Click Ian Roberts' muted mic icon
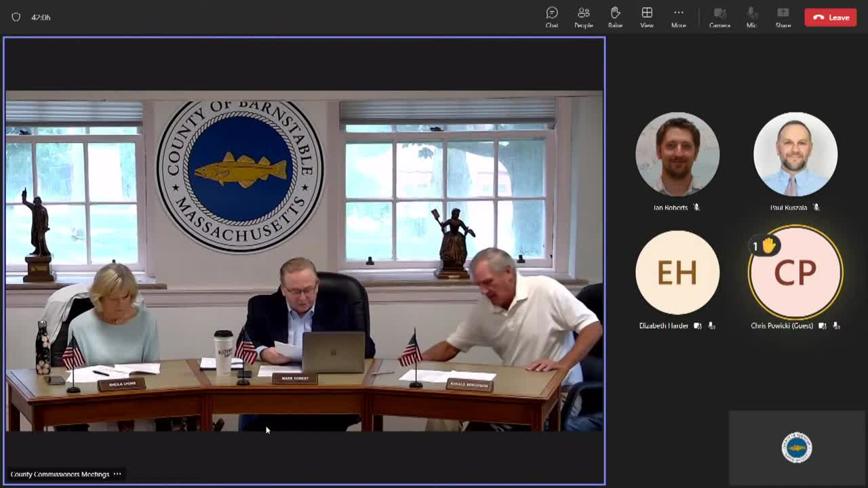Image resolution: width=868 pixels, height=488 pixels. coord(696,207)
